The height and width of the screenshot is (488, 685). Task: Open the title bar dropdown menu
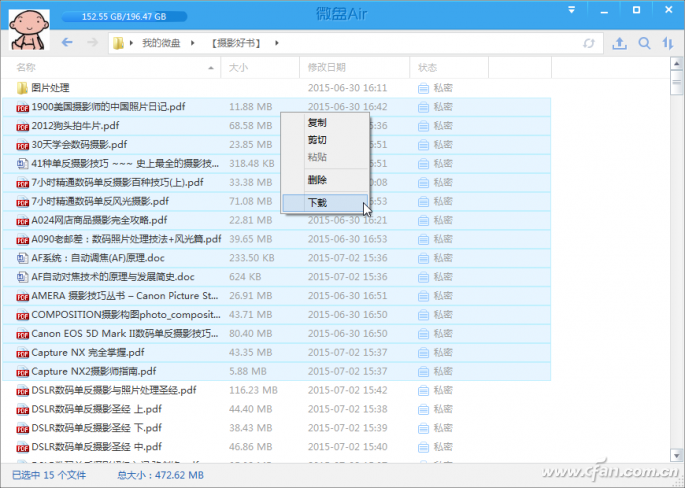(571, 10)
